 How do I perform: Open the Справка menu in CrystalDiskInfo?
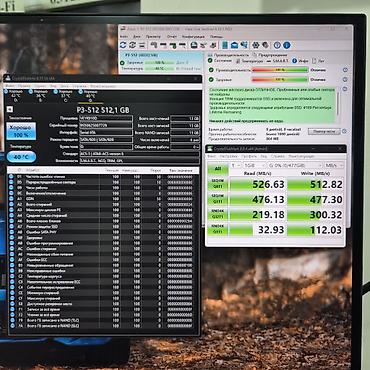click(79, 86)
